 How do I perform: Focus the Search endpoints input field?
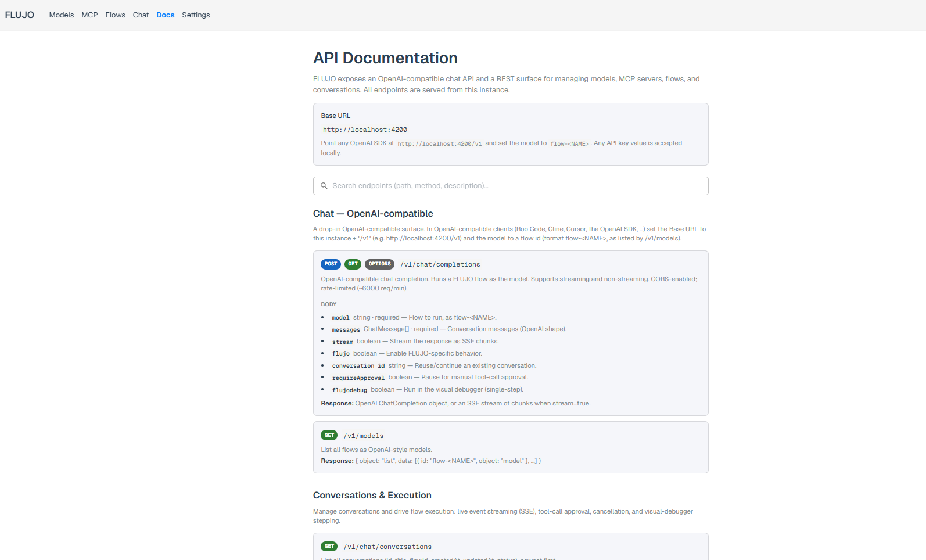click(x=511, y=186)
